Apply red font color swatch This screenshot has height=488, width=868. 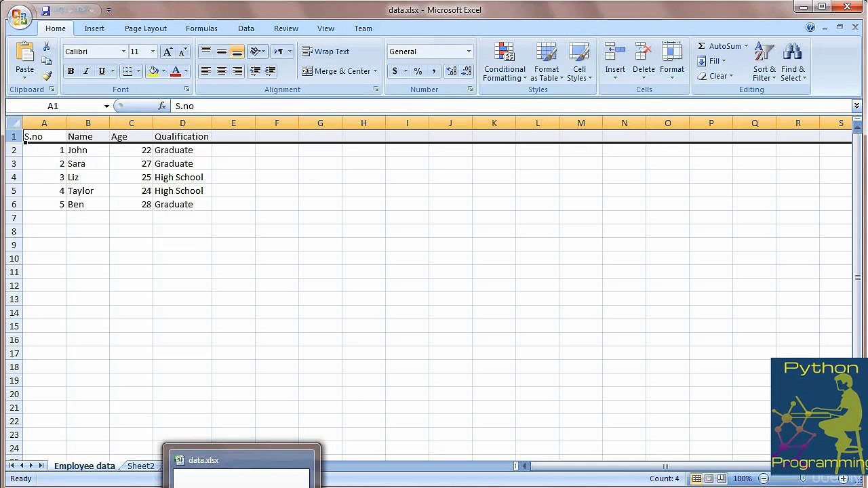tap(176, 71)
